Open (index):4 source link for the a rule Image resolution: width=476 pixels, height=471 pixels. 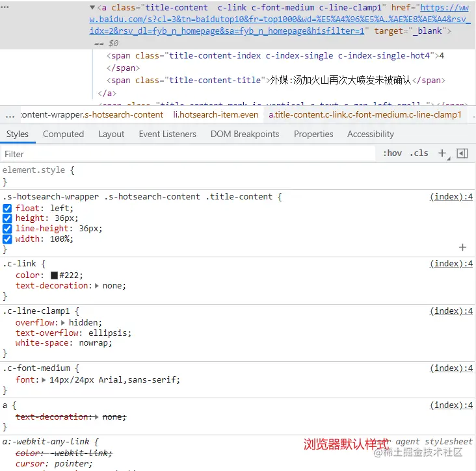451,405
